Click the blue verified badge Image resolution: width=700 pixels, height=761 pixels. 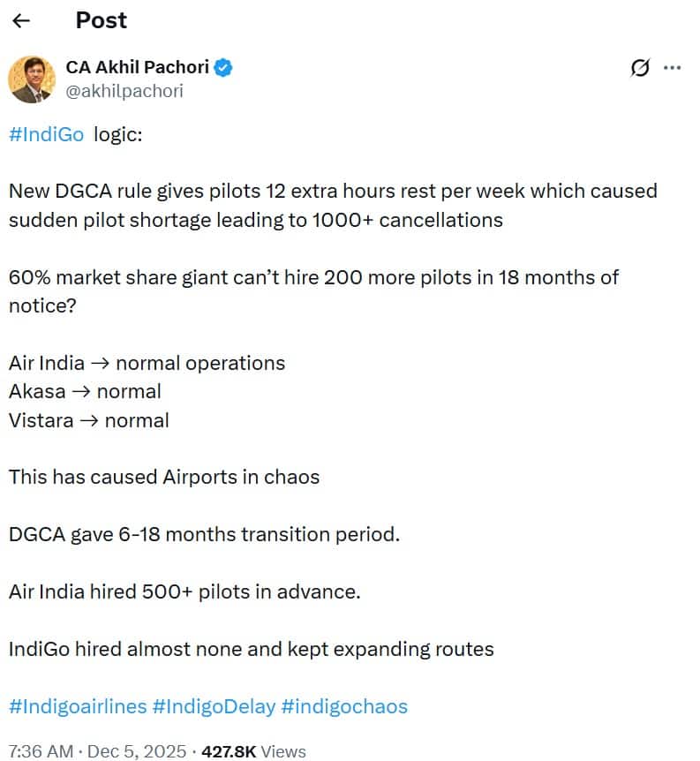[224, 67]
